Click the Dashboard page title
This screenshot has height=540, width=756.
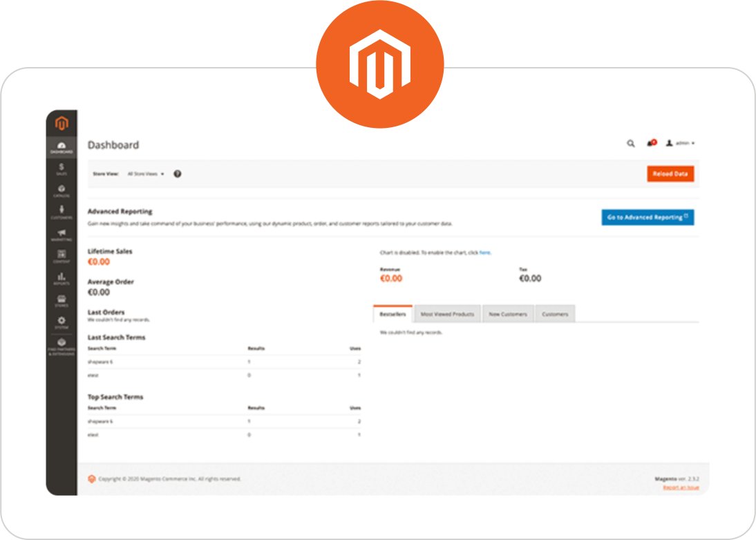tap(113, 145)
